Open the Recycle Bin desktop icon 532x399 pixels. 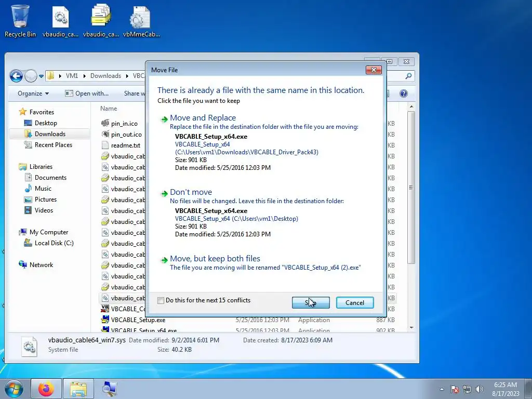[x=20, y=21]
